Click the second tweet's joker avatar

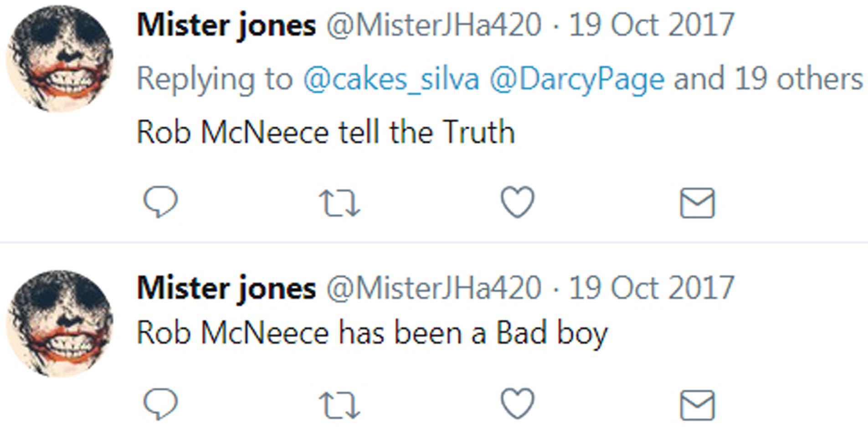point(59,324)
